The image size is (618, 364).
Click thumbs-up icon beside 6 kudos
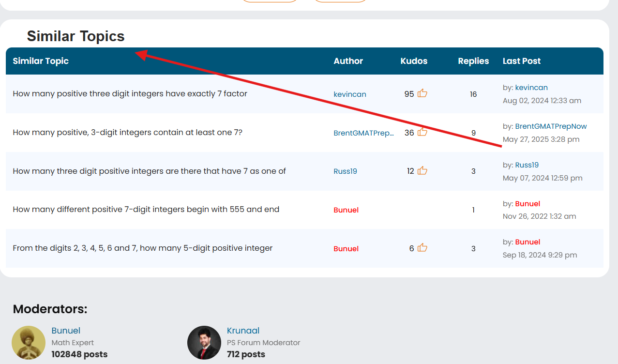422,248
